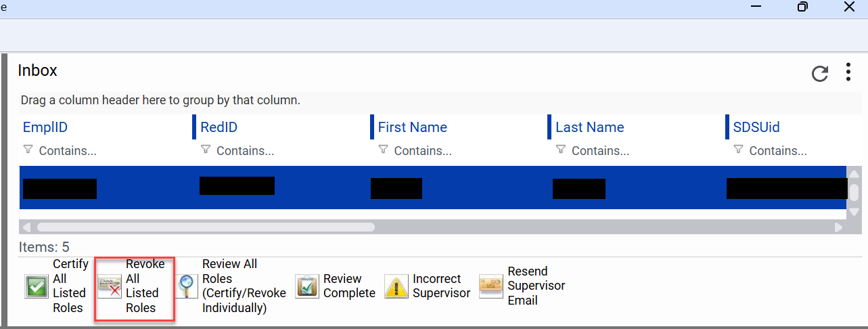Open the Inbox three-dot options menu
This screenshot has height=329, width=868.
[848, 72]
